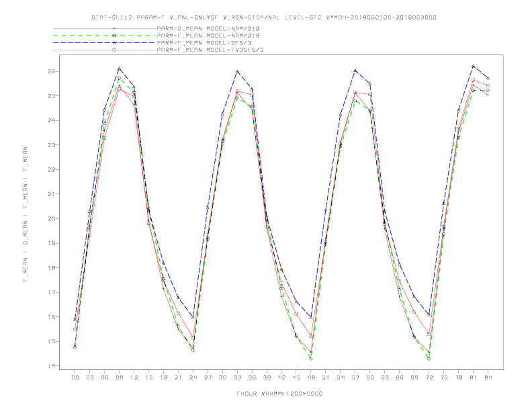Click the vertical y-axis label F_MEAN | O_MEAN
The image size is (532, 411).
coord(26,214)
